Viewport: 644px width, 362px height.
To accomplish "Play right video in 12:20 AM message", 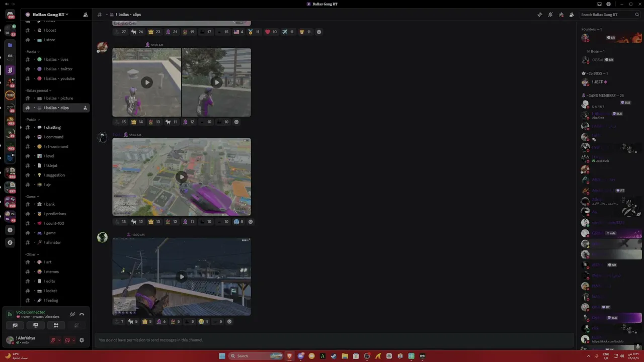I will 216,82.
